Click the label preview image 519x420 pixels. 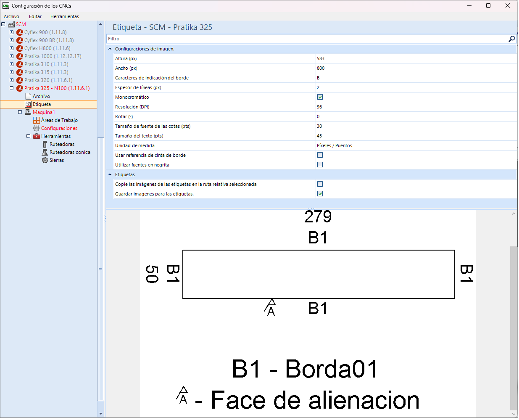coord(308,314)
